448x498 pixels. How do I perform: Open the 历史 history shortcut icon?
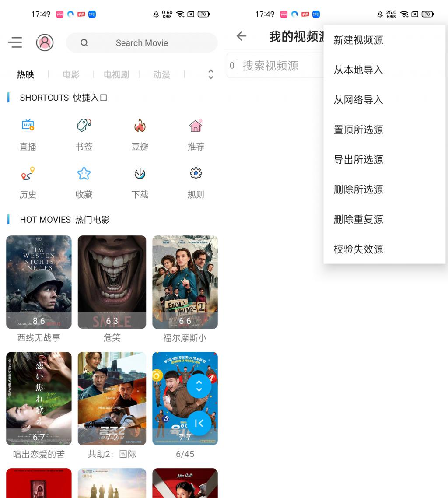click(x=28, y=174)
